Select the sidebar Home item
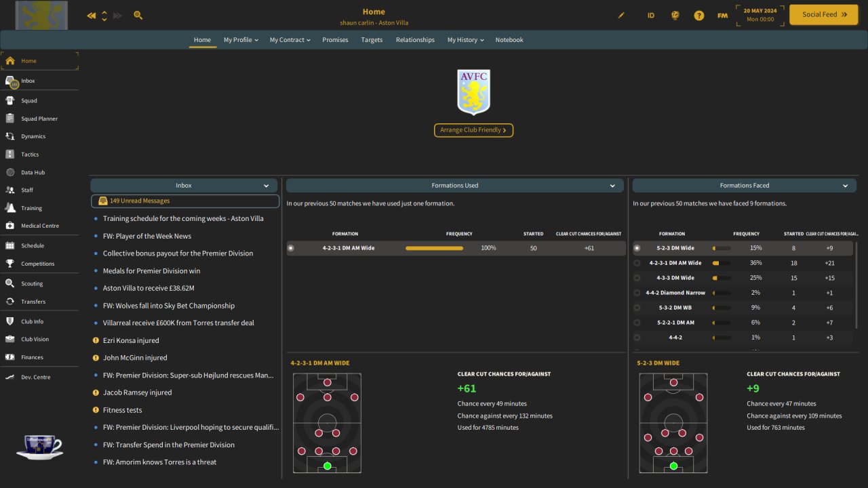868x488 pixels. click(39, 61)
